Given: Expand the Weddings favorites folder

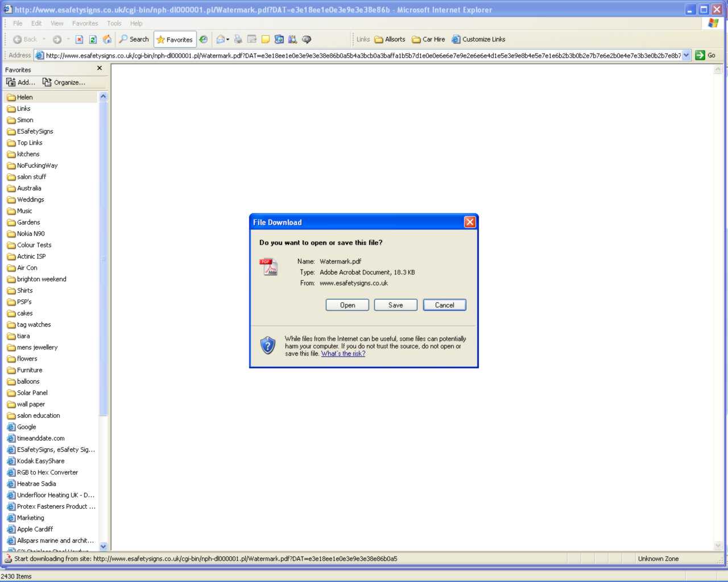Looking at the screenshot, I should click(30, 199).
